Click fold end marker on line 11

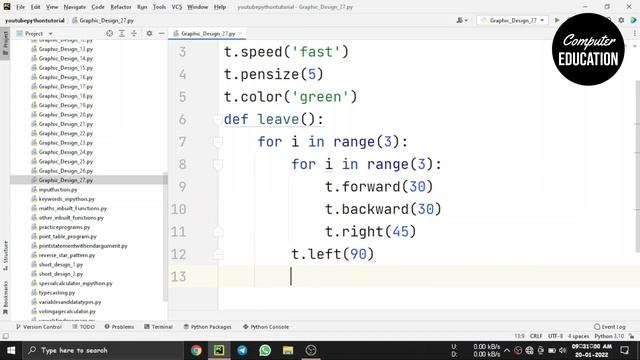[x=218, y=232]
